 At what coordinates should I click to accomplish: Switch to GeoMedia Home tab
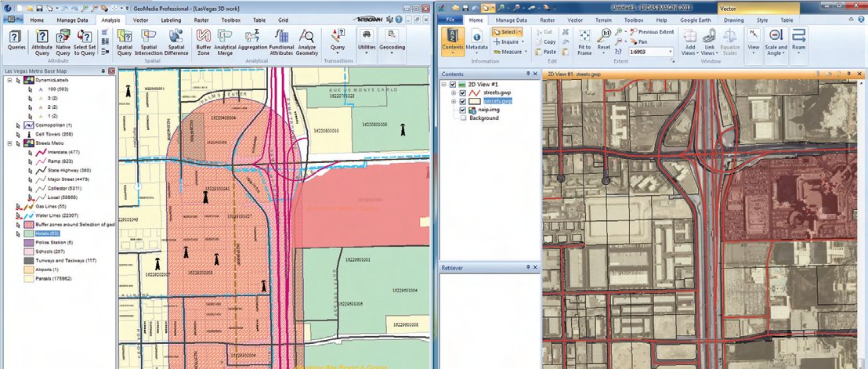pyautogui.click(x=37, y=20)
